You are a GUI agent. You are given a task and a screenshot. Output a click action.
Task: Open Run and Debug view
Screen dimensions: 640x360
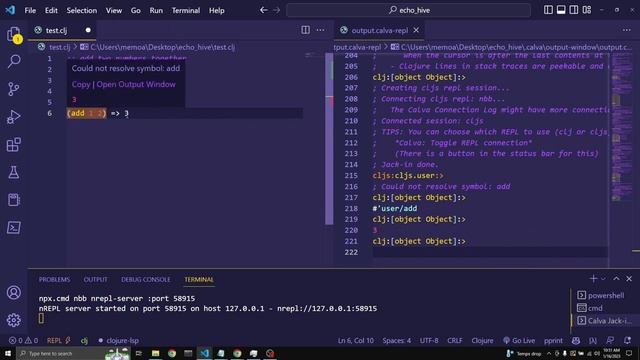13,117
